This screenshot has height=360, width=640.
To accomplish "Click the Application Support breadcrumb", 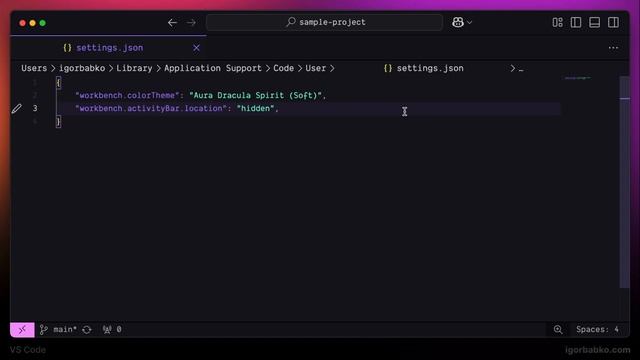I will point(213,68).
